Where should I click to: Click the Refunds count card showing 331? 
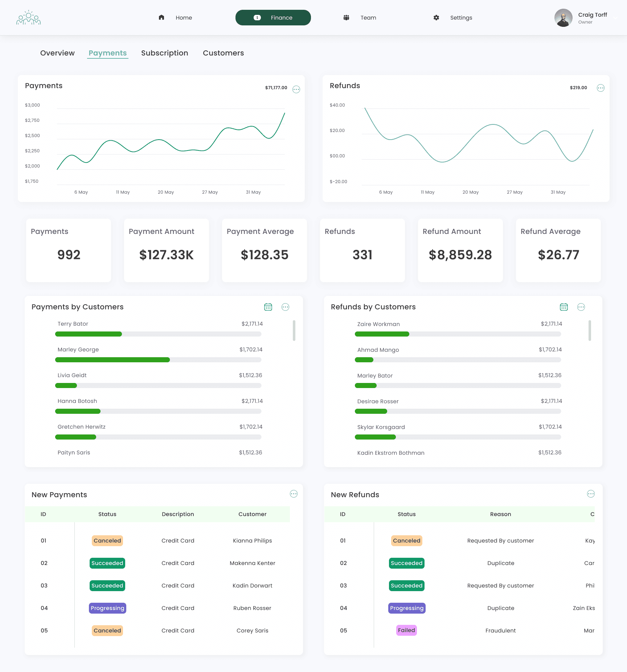click(362, 250)
